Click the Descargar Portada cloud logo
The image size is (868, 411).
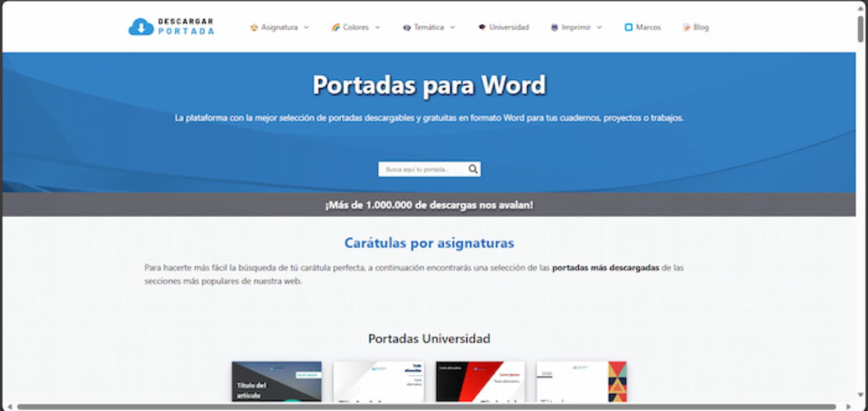click(x=141, y=27)
